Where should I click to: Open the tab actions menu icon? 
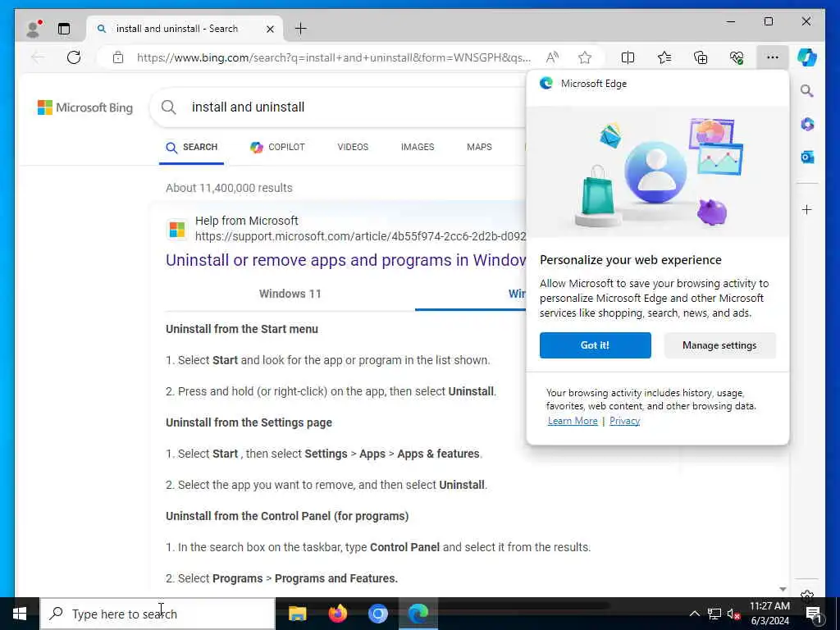pyautogui.click(x=64, y=29)
